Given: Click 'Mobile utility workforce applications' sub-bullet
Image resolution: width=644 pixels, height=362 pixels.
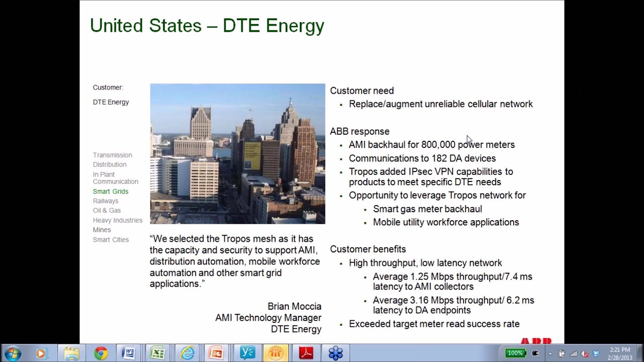Looking at the screenshot, I should click(446, 222).
